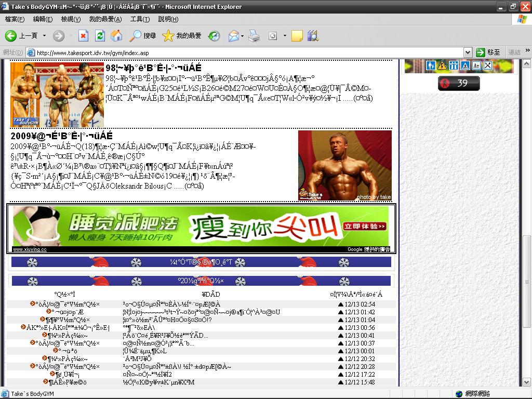
Task: Open the Favorites (我的最愛) menu
Action: (x=105, y=19)
